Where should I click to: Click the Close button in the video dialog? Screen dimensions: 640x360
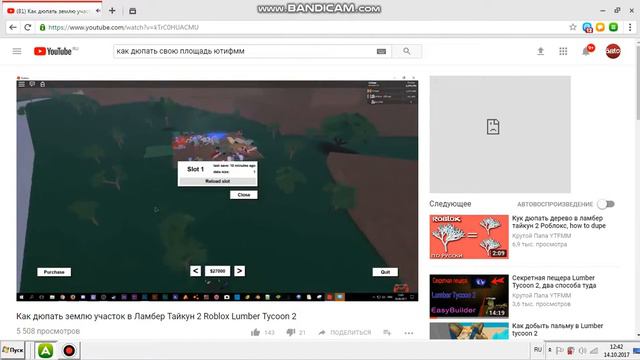[x=244, y=195]
